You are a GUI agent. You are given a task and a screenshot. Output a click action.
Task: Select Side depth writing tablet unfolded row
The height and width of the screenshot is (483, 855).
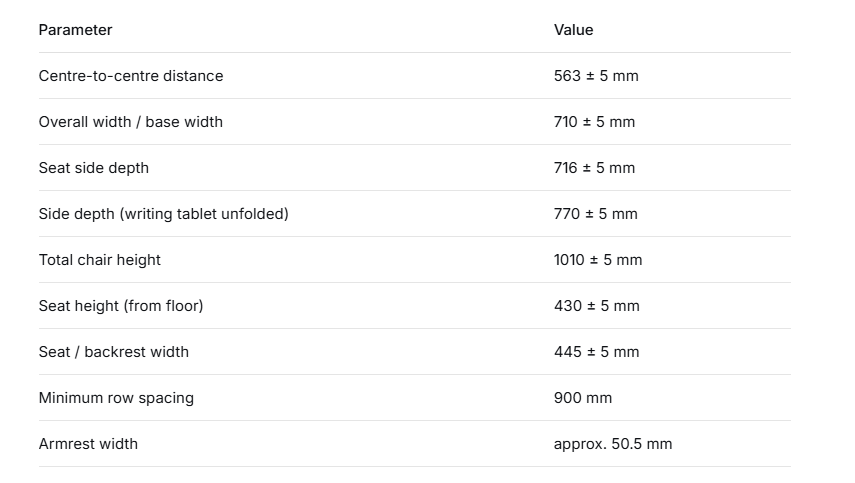(414, 214)
